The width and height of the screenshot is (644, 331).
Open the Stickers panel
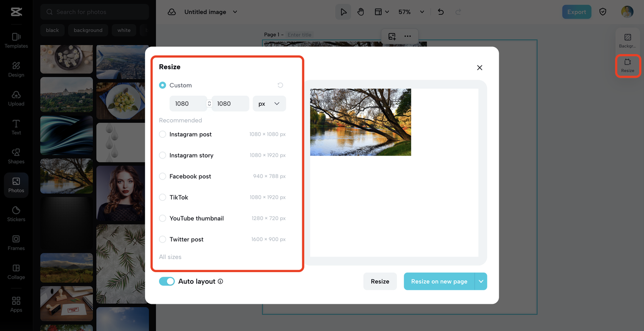point(16,214)
